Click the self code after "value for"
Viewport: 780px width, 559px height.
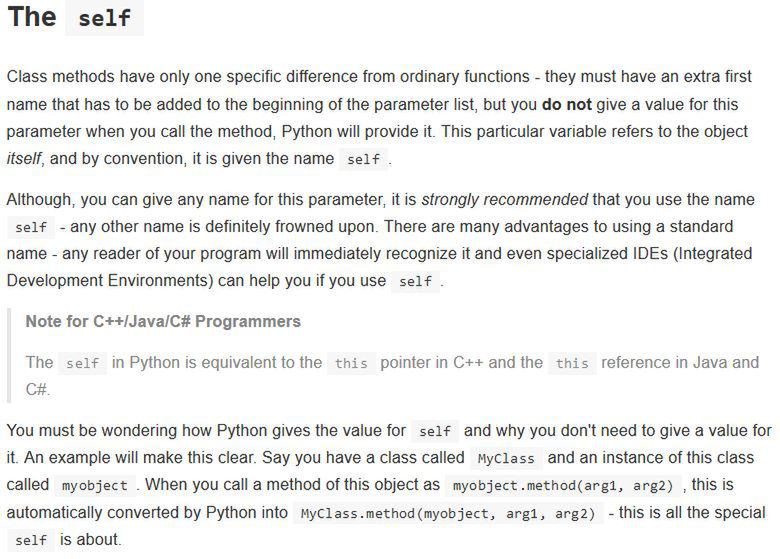click(x=435, y=431)
